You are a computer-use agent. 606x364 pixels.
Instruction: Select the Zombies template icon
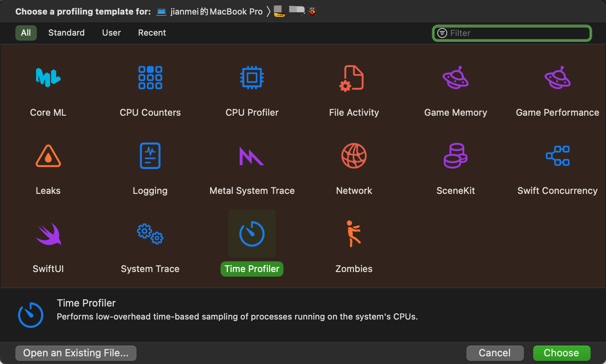pyautogui.click(x=354, y=234)
